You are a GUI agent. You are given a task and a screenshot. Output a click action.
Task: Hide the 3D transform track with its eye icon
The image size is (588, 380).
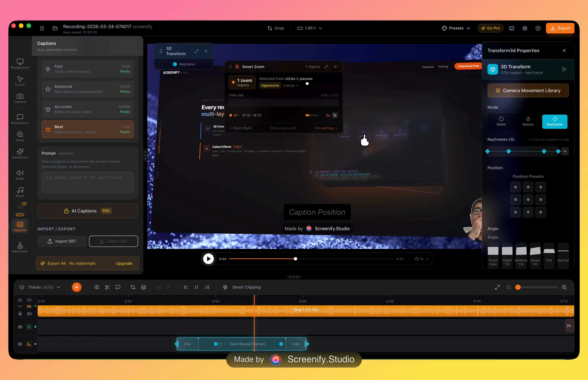[x=20, y=344]
